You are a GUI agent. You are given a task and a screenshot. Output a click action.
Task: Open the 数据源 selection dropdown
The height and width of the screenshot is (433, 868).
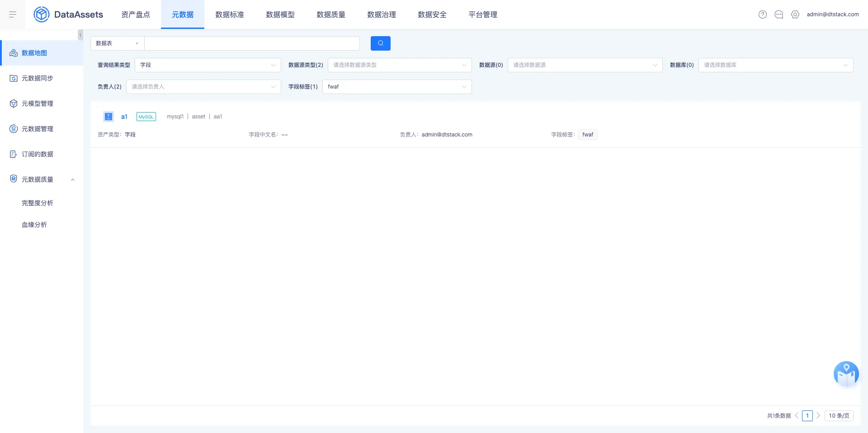pos(585,65)
